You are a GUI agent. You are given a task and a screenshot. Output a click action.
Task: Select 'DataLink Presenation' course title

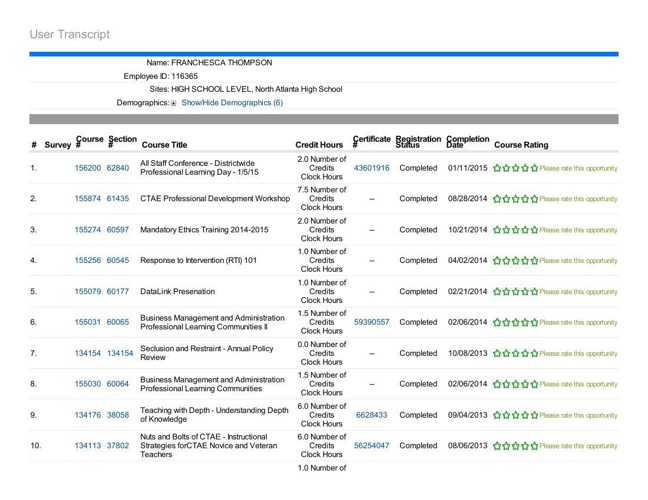coord(177,291)
